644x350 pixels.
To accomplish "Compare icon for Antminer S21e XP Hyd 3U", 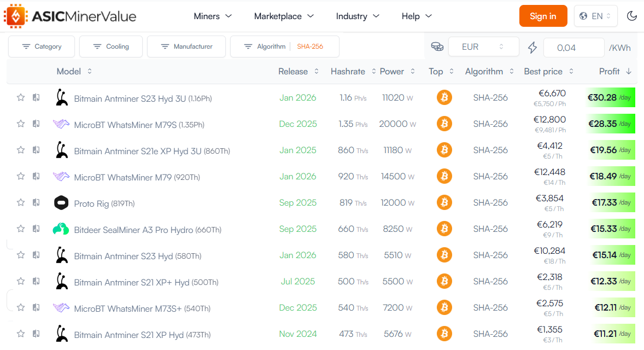I will 36,150.
